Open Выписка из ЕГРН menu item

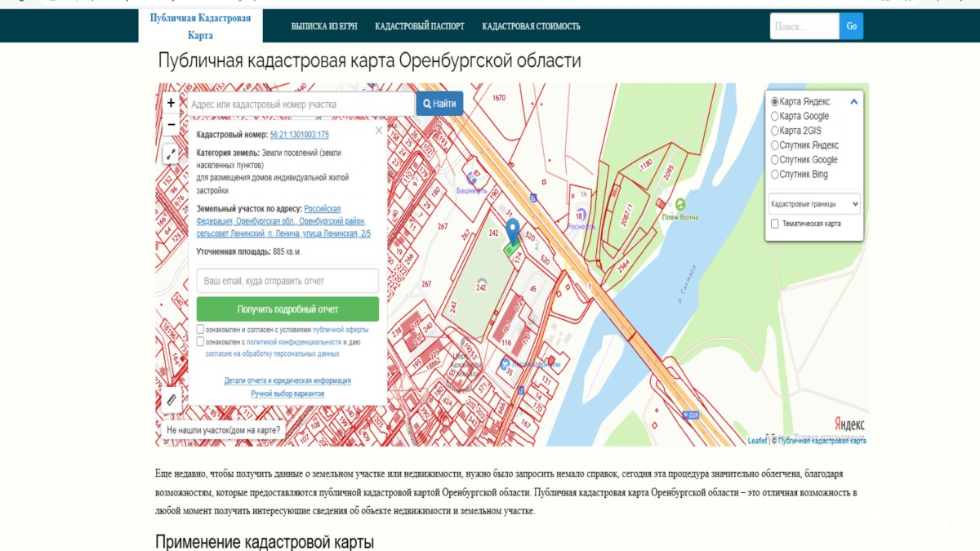324,26
